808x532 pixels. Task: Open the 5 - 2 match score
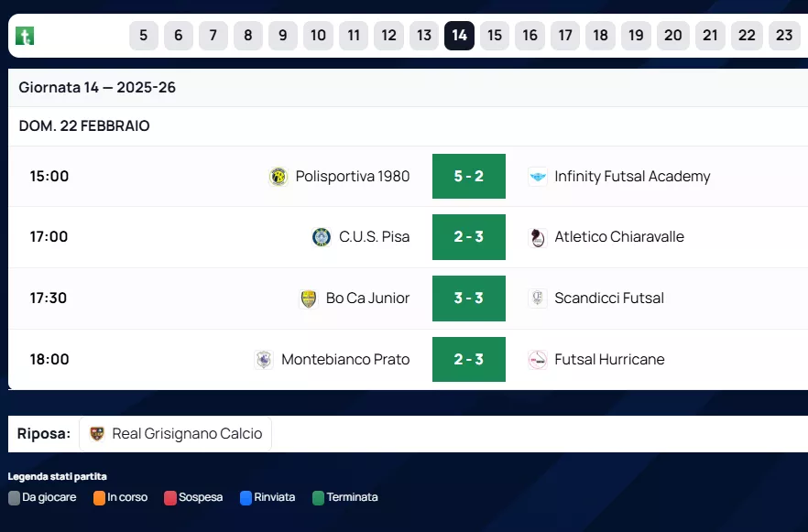point(469,177)
